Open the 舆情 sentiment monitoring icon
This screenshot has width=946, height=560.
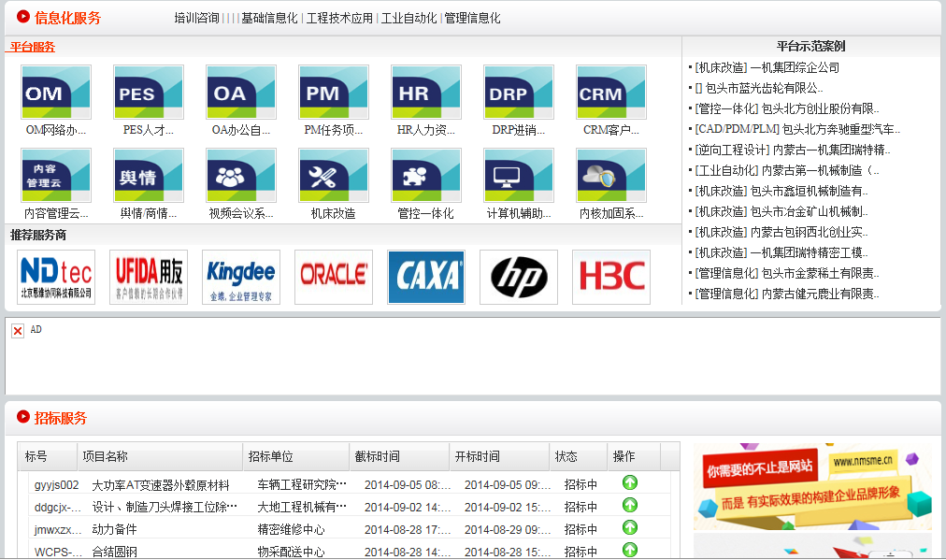point(149,176)
